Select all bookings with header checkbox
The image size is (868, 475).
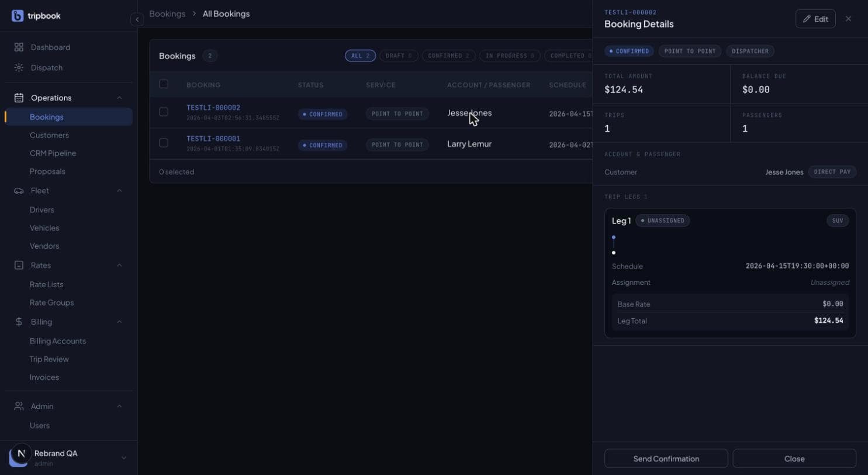pos(164,84)
